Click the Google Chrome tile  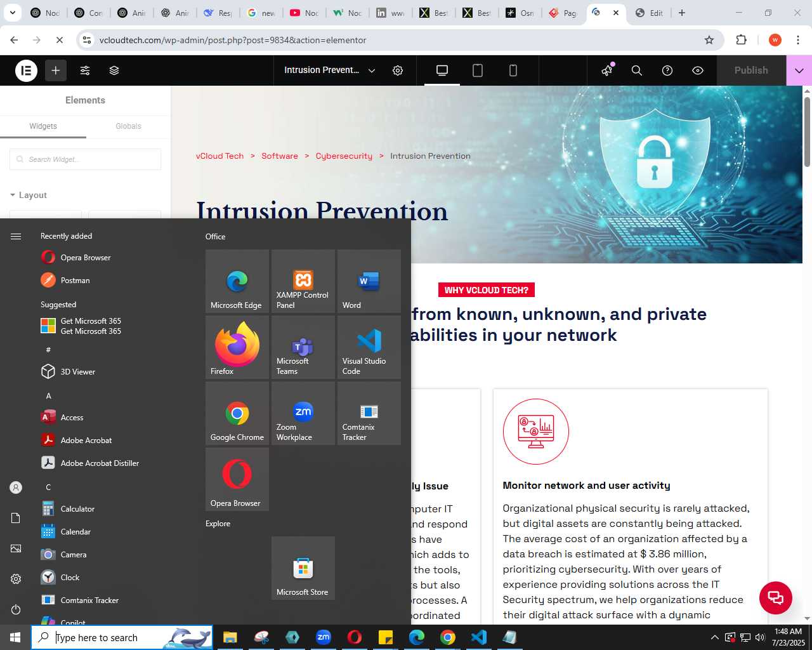pos(237,413)
